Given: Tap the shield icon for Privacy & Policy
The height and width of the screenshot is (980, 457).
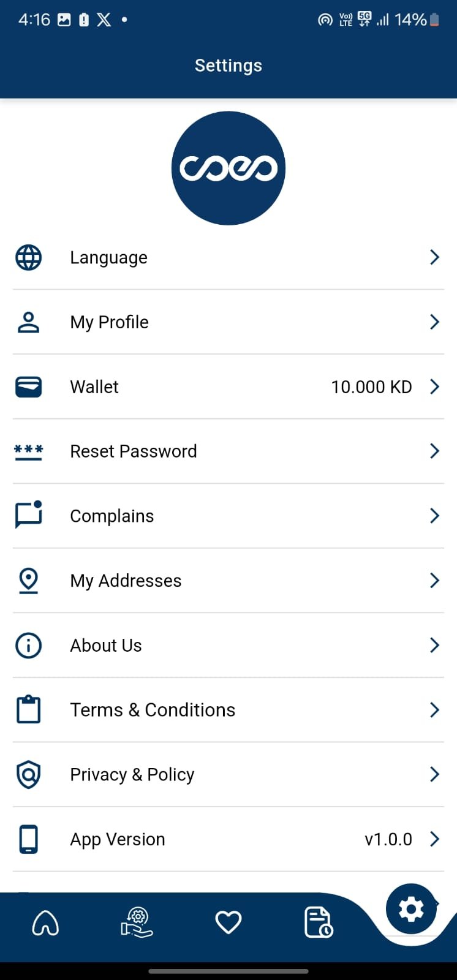Looking at the screenshot, I should point(28,775).
